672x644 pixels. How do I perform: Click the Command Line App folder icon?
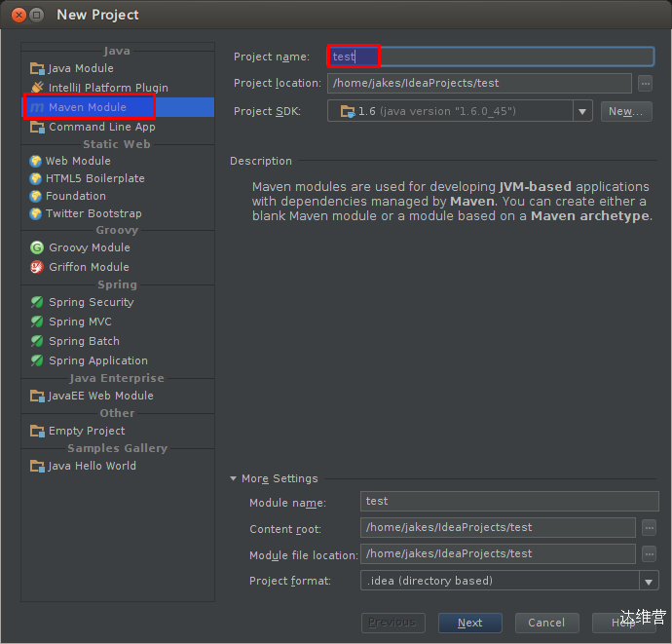pyautogui.click(x=37, y=127)
